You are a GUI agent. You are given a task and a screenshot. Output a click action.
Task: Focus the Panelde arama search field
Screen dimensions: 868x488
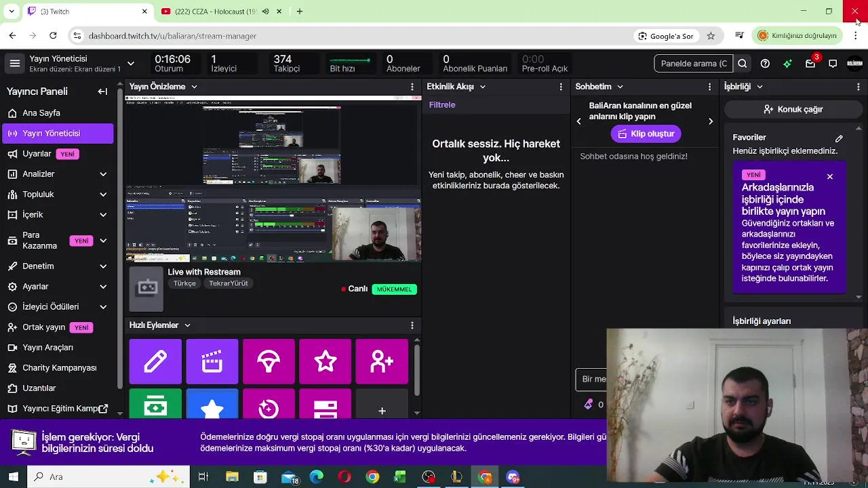pos(694,64)
